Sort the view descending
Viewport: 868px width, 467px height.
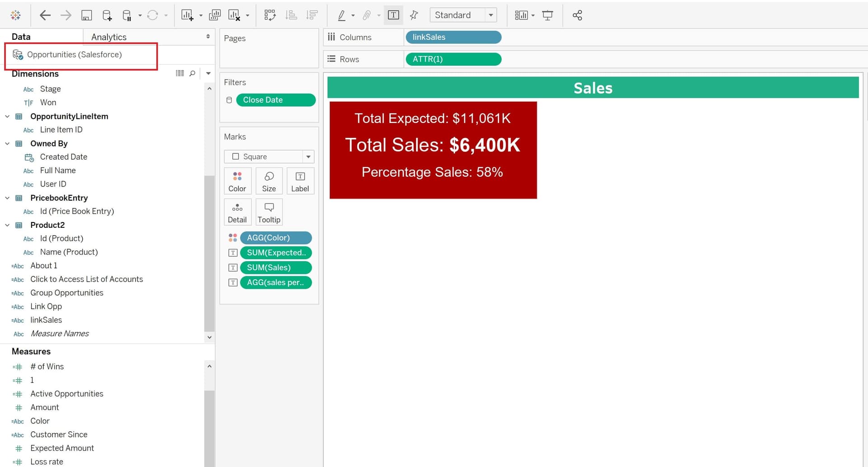pyautogui.click(x=312, y=15)
